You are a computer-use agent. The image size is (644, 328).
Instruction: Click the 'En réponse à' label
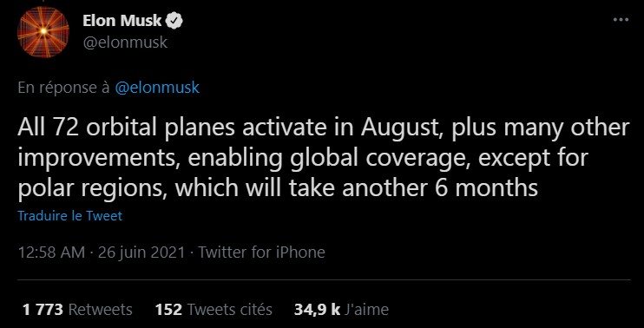coord(63,88)
